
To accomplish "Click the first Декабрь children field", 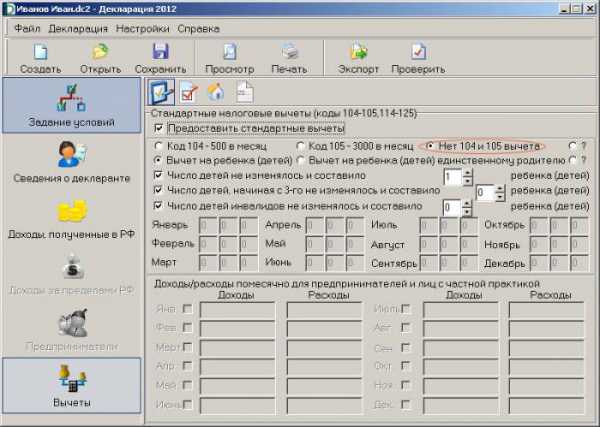I will coord(539,263).
